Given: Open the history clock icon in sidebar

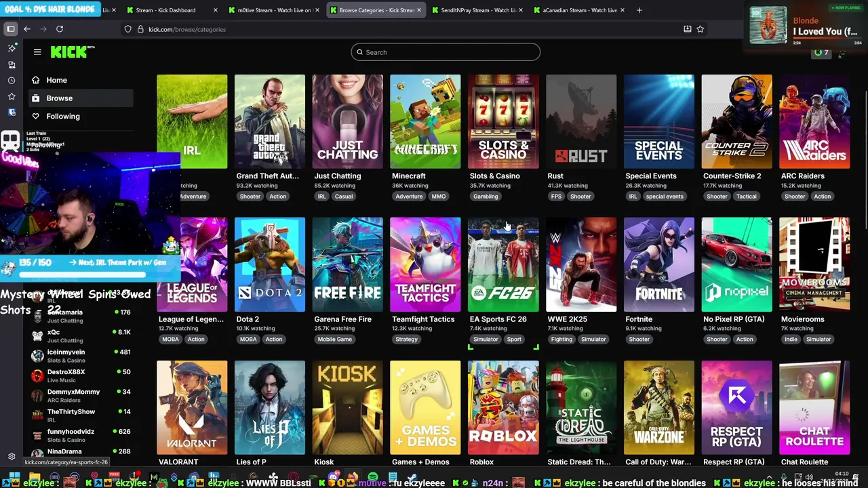Looking at the screenshot, I should click(12, 81).
